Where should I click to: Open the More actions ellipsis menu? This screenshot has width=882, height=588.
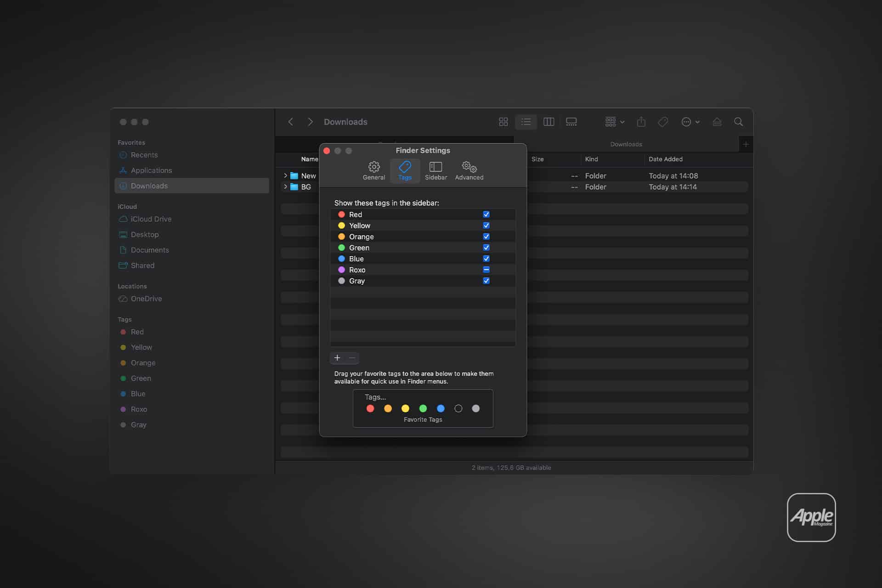click(x=690, y=122)
